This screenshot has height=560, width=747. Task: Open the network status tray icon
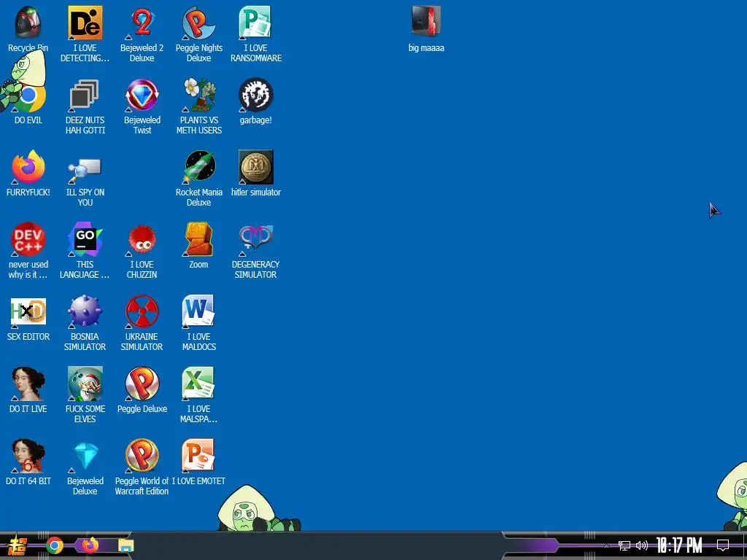tap(624, 545)
